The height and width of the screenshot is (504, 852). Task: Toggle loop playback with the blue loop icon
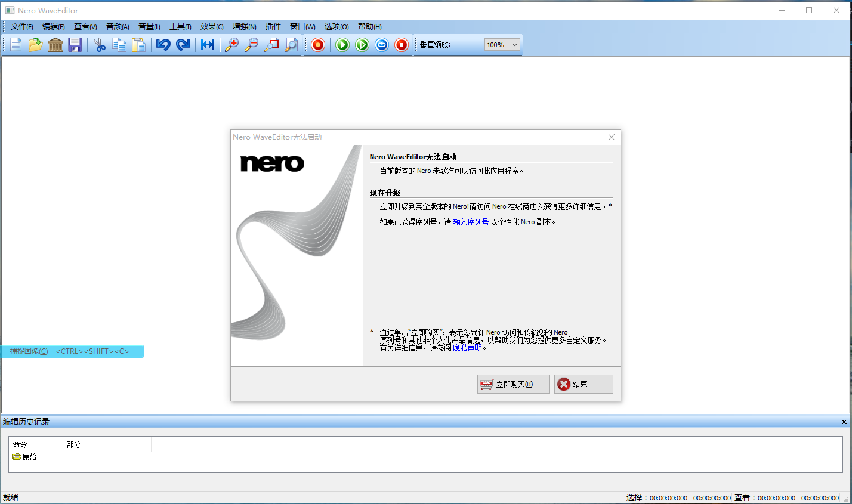382,45
